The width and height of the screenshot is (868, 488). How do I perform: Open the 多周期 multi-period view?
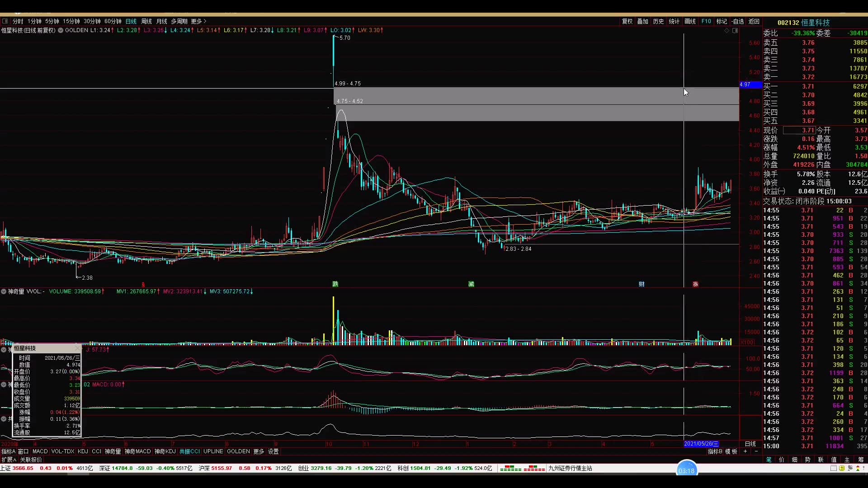179,21
